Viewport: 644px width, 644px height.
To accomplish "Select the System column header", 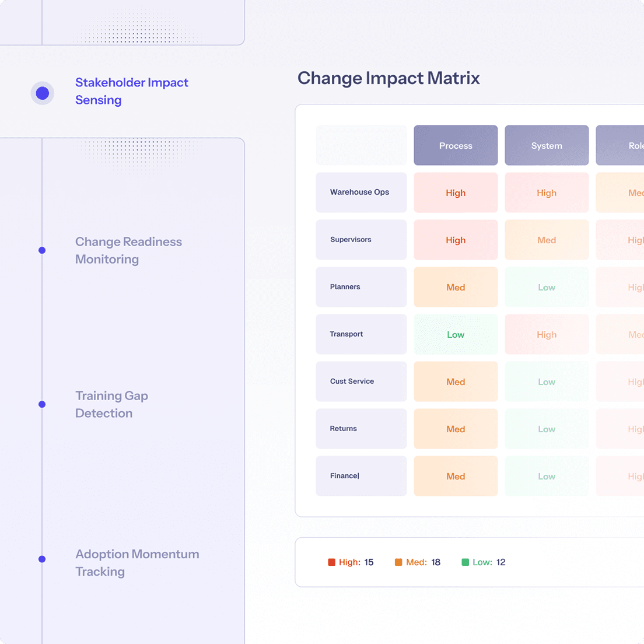I will (x=547, y=145).
